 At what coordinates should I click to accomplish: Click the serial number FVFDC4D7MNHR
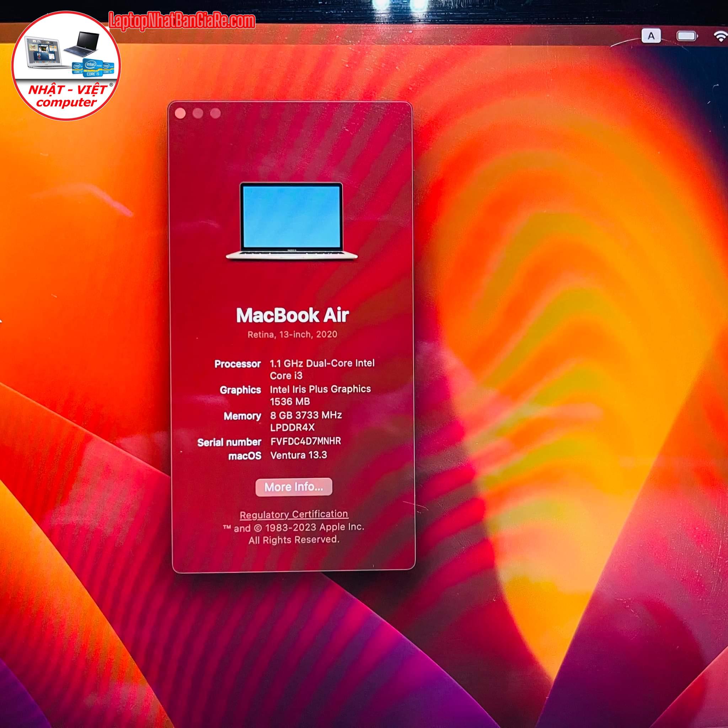coord(306,441)
